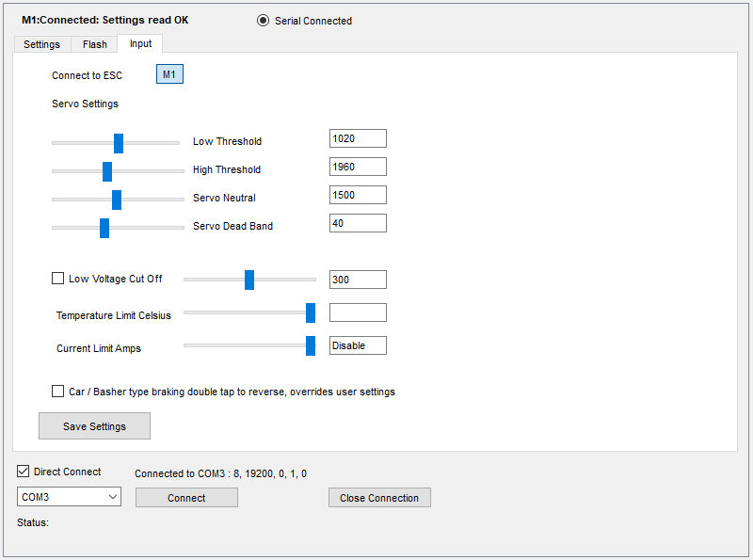Click the Current Limit Amps slider handle

click(x=311, y=346)
